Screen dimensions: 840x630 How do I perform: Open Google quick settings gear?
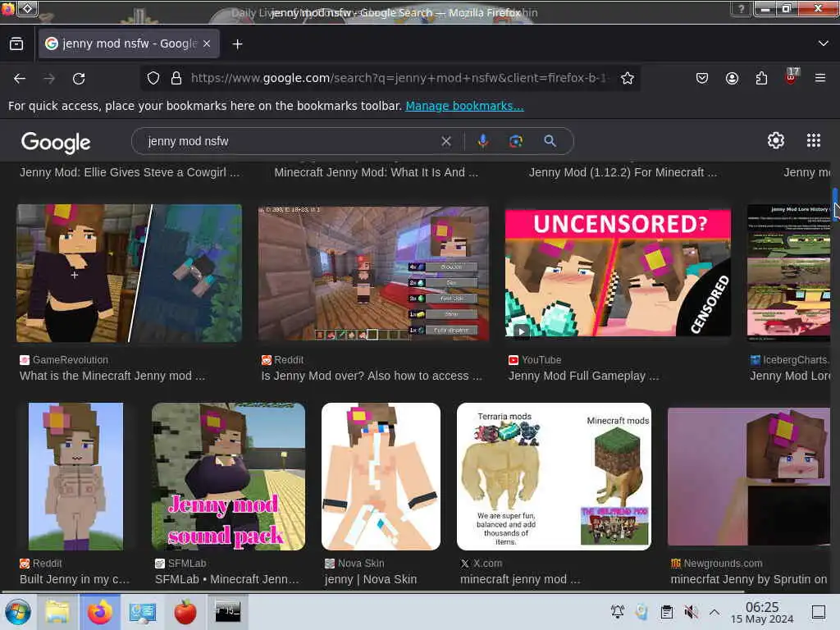775,140
